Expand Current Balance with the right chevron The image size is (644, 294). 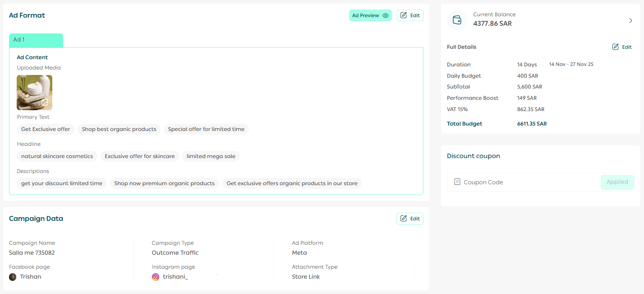click(630, 20)
